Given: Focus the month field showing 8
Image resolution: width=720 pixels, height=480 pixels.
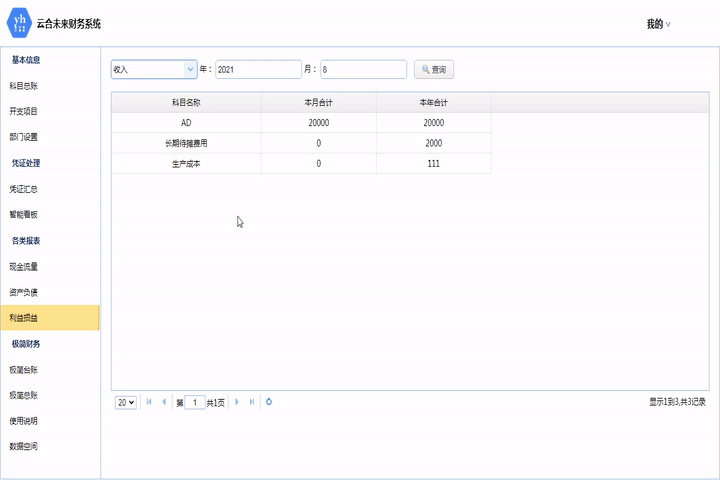Looking at the screenshot, I should (x=363, y=70).
